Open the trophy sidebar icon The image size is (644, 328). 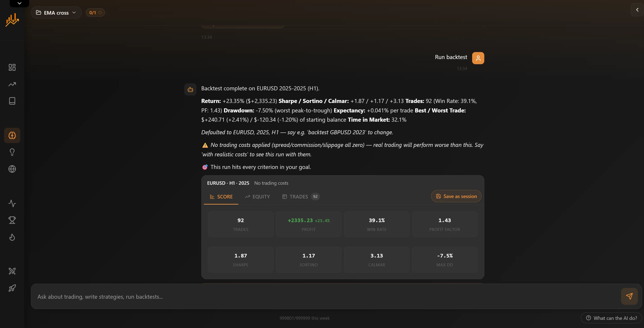point(12,220)
